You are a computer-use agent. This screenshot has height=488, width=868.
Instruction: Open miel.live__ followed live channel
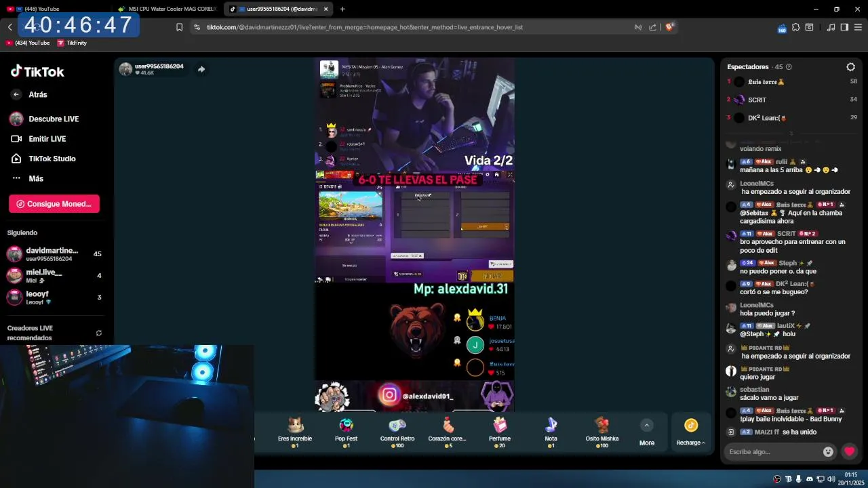pyautogui.click(x=54, y=276)
